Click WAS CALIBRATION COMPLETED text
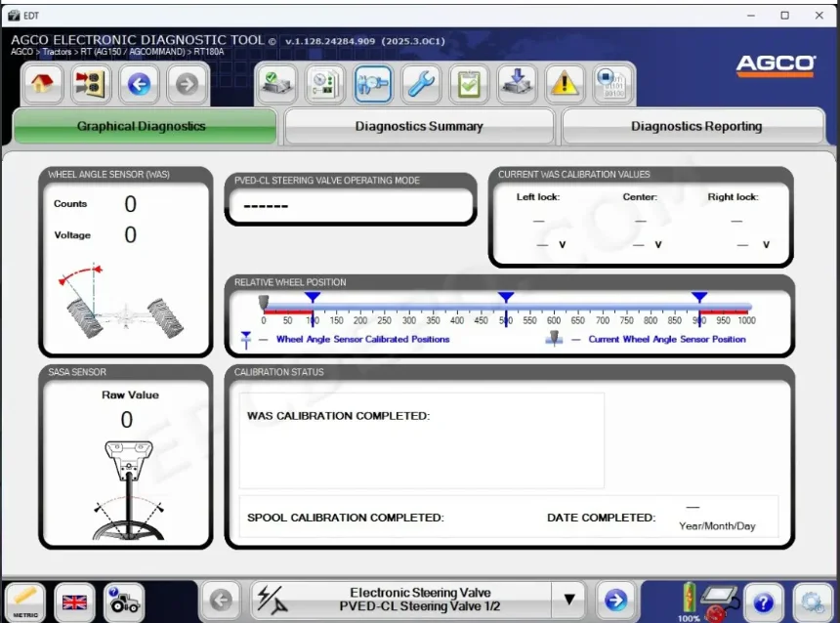Image resolution: width=840 pixels, height=623 pixels. pos(338,416)
